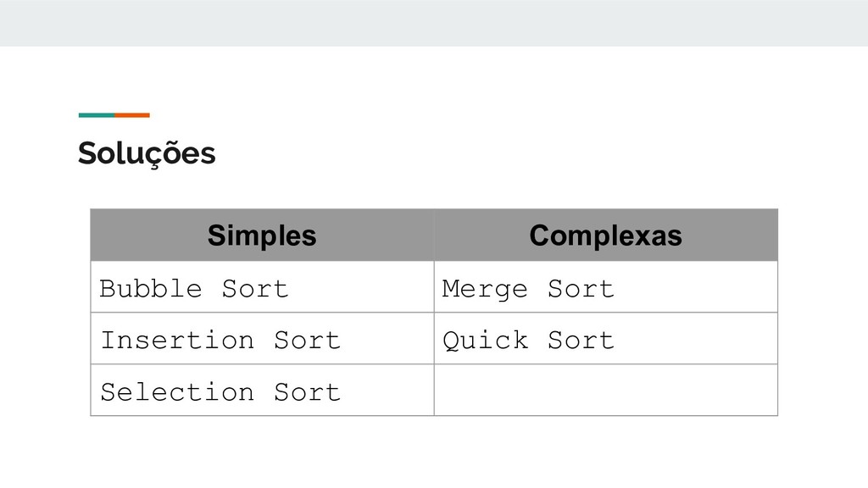Select the empty cell below Quick Sort
Viewport: 868px width, 488px height.
606,390
